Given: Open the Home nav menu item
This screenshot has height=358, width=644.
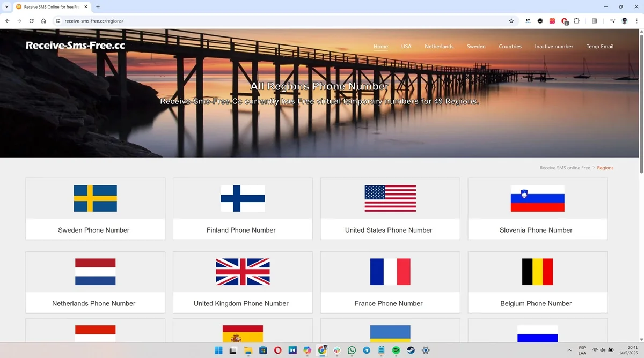Looking at the screenshot, I should tap(380, 47).
